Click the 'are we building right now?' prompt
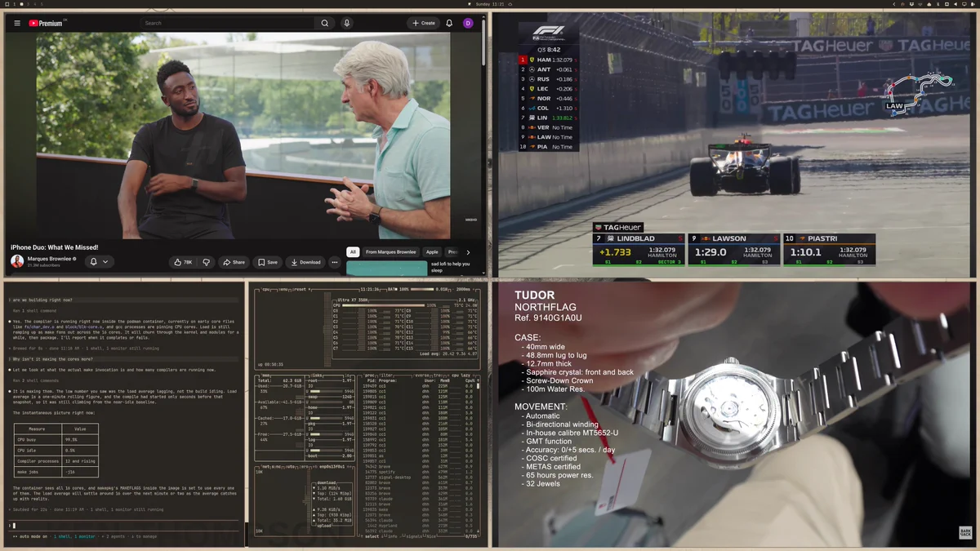The image size is (980, 551). click(43, 300)
